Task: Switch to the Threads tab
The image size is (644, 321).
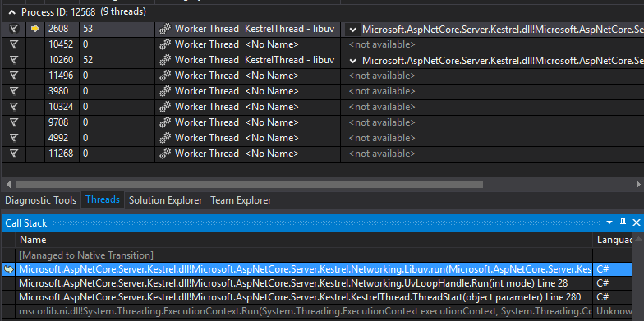Action: (103, 200)
